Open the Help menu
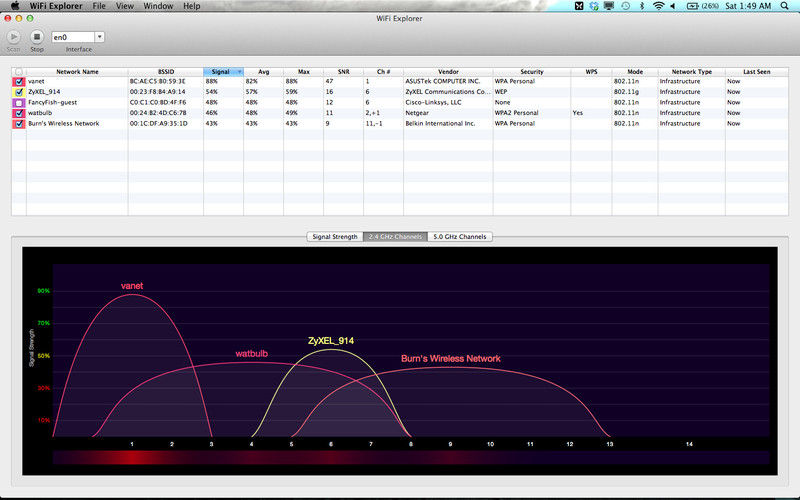 192,6
